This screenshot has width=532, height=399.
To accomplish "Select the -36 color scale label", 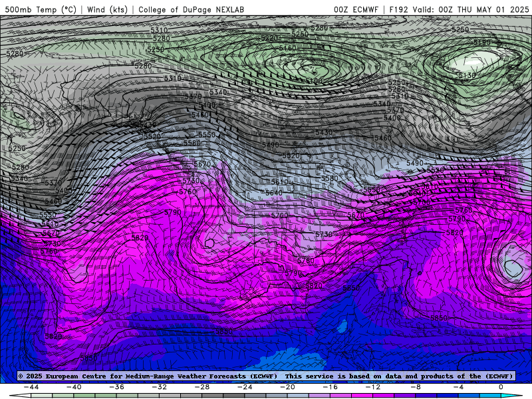I will click(x=117, y=387).
